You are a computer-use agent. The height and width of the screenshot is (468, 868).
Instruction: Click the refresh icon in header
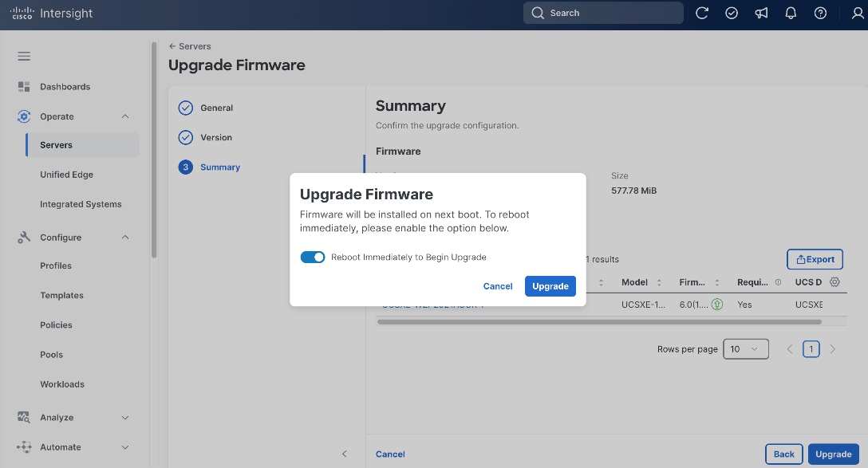(x=702, y=13)
